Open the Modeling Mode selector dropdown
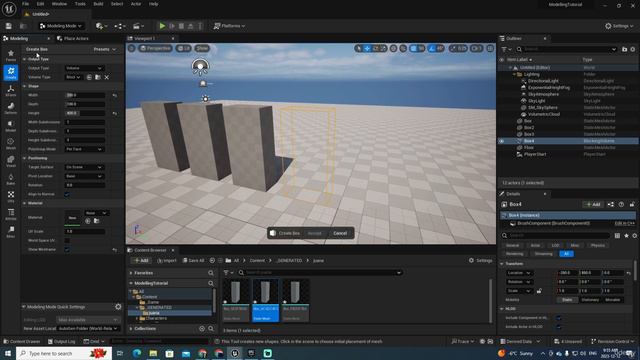 61,26
